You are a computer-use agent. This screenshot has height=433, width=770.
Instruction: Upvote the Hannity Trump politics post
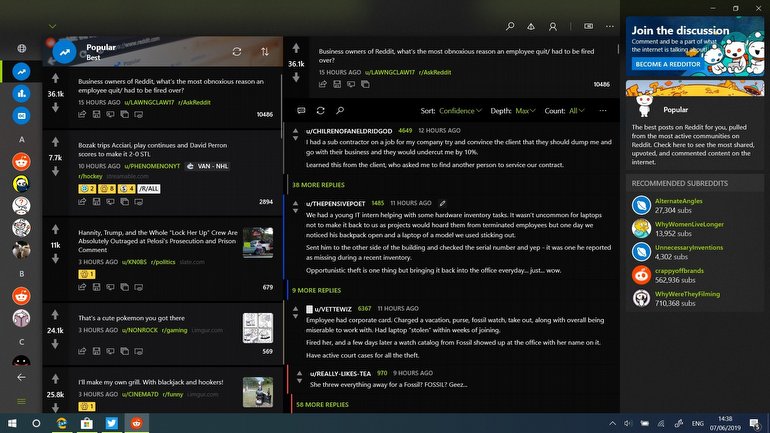point(55,229)
